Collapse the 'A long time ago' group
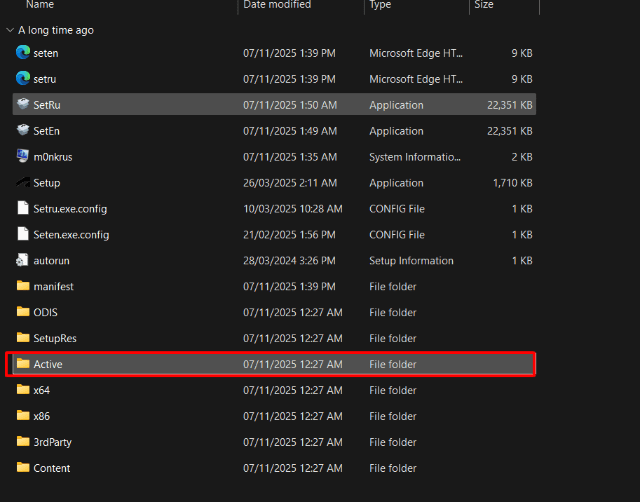Viewport: 640px width, 502px height. (x=10, y=31)
